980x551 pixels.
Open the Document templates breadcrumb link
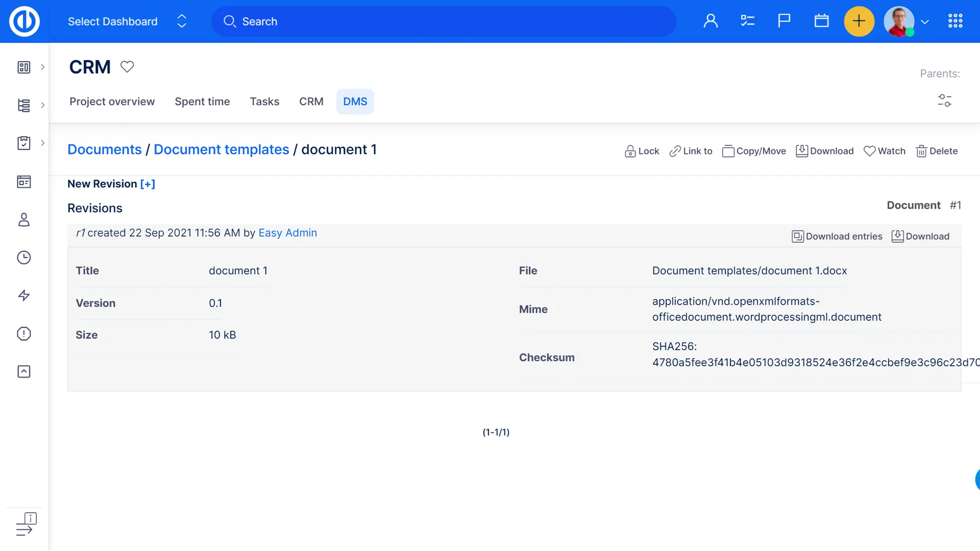coord(221,149)
